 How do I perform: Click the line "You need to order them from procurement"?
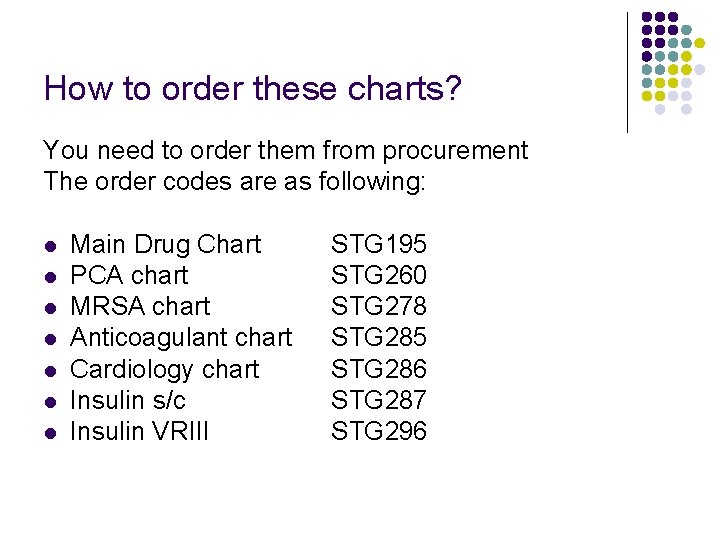point(286,151)
